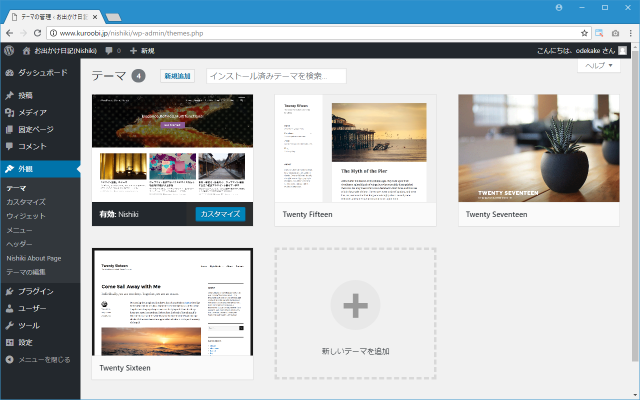Click the screen capture extension icon
The width and height of the screenshot is (640, 400).
pos(599,33)
